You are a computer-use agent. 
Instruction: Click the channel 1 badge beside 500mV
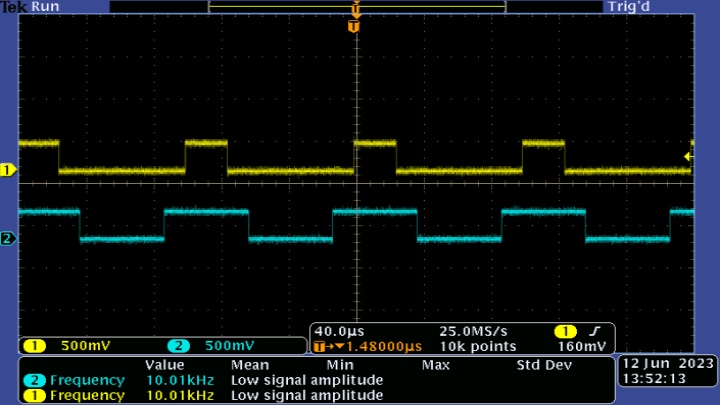point(35,346)
